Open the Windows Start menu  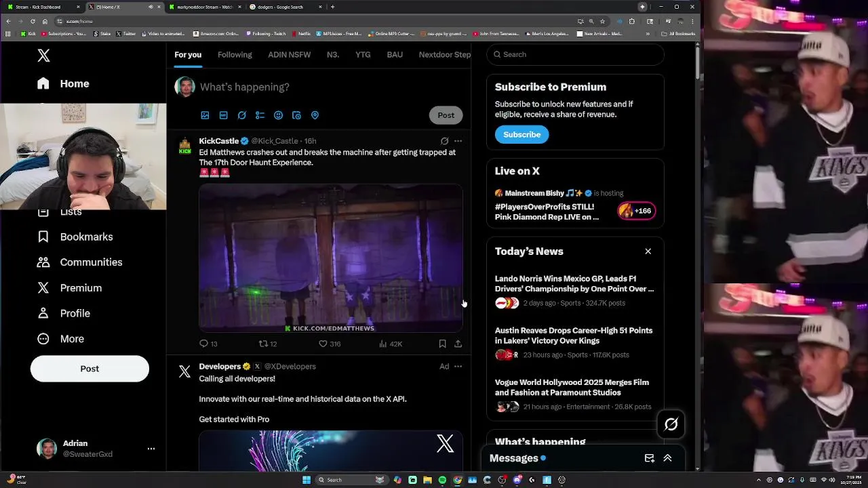(307, 480)
